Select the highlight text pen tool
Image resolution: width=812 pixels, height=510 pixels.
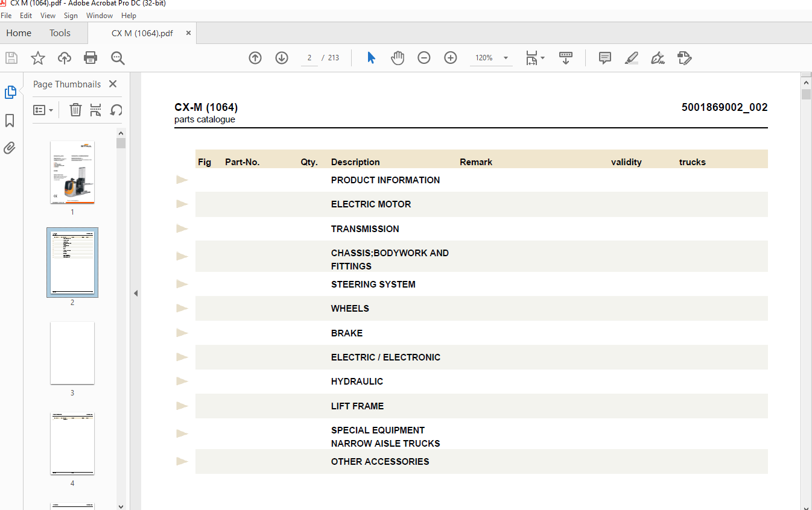tap(632, 58)
